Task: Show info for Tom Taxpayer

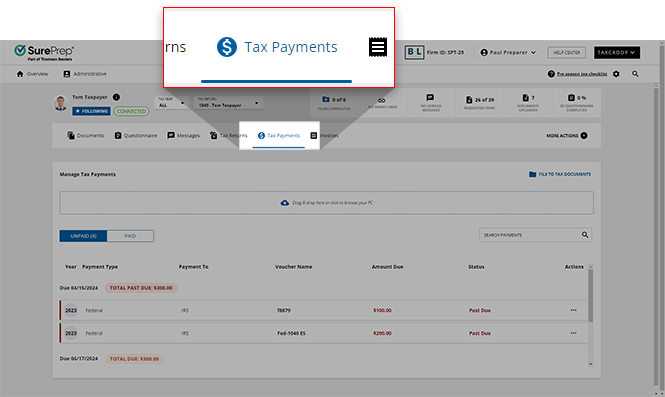Action: (116, 97)
